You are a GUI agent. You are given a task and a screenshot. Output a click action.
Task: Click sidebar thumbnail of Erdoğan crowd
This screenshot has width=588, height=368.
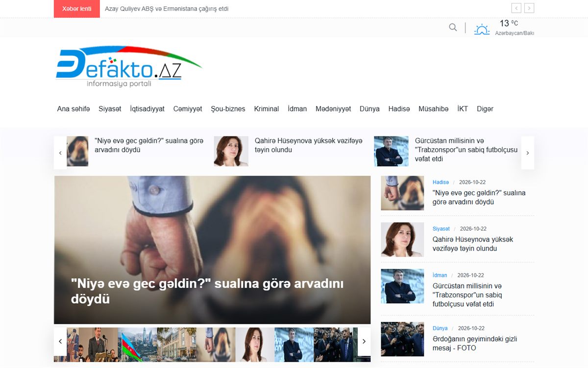click(x=402, y=339)
